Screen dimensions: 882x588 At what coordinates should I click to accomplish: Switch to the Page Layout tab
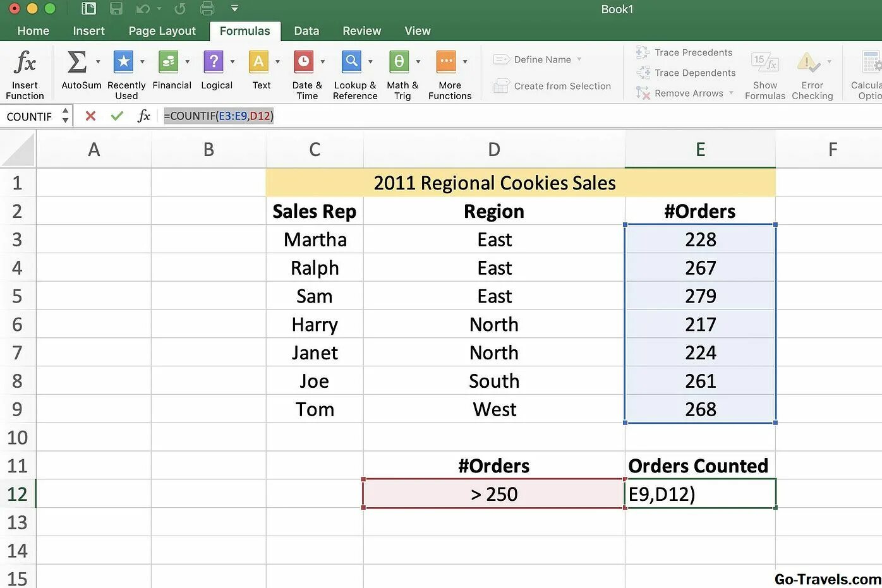[x=162, y=31]
